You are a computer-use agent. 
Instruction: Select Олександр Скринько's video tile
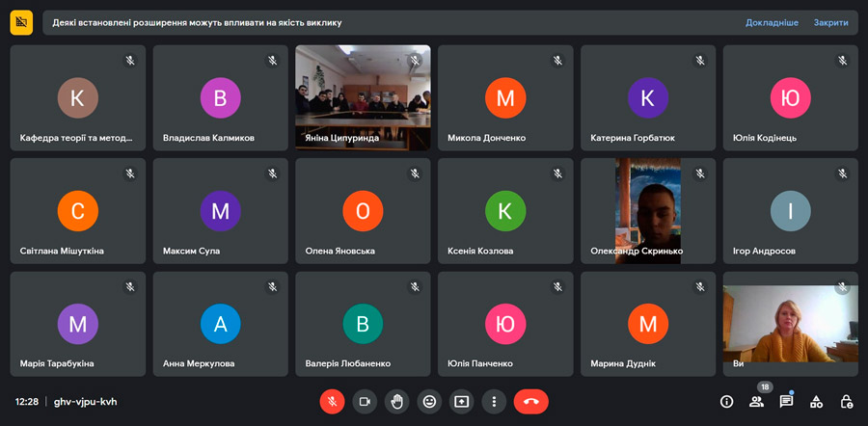(648, 210)
